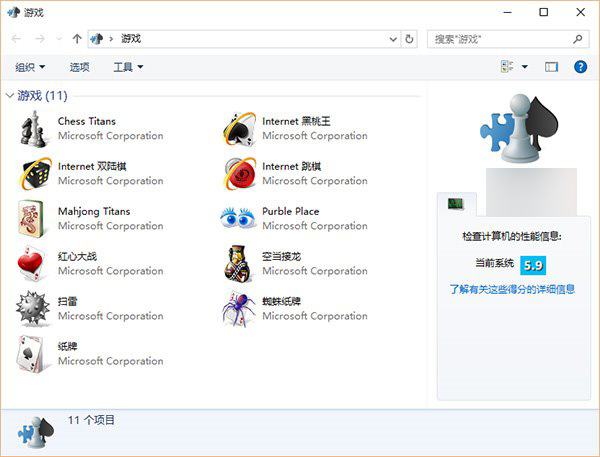600x457 pixels.
Task: Select the Internet 跳棋 game icon
Action: (238, 174)
